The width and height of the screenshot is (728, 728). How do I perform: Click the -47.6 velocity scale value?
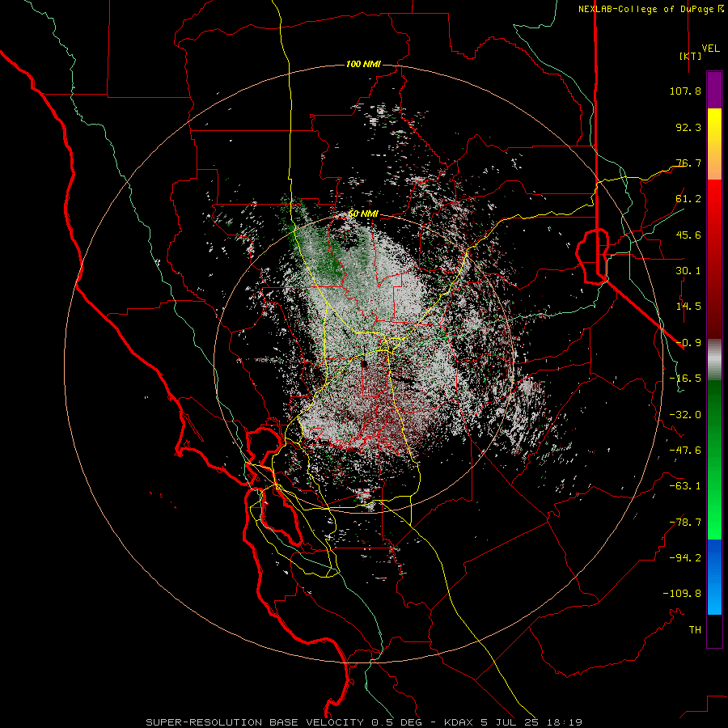(x=685, y=451)
